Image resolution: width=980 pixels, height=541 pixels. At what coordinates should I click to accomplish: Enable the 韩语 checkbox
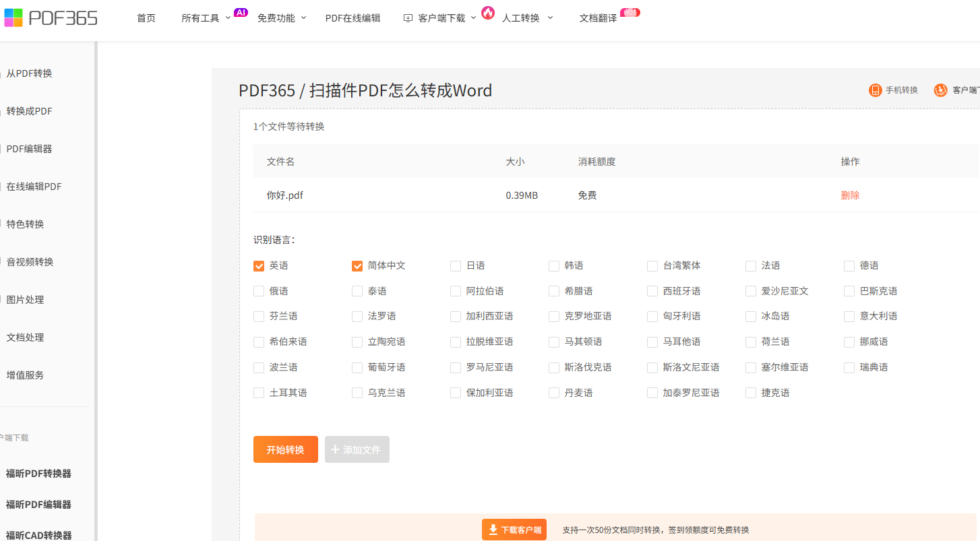[x=554, y=266]
